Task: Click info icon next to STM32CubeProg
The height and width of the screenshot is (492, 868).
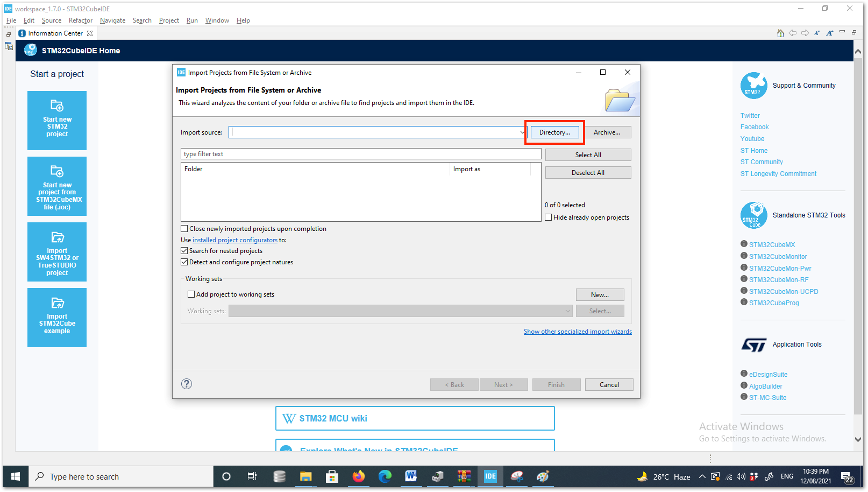Action: [x=744, y=302]
